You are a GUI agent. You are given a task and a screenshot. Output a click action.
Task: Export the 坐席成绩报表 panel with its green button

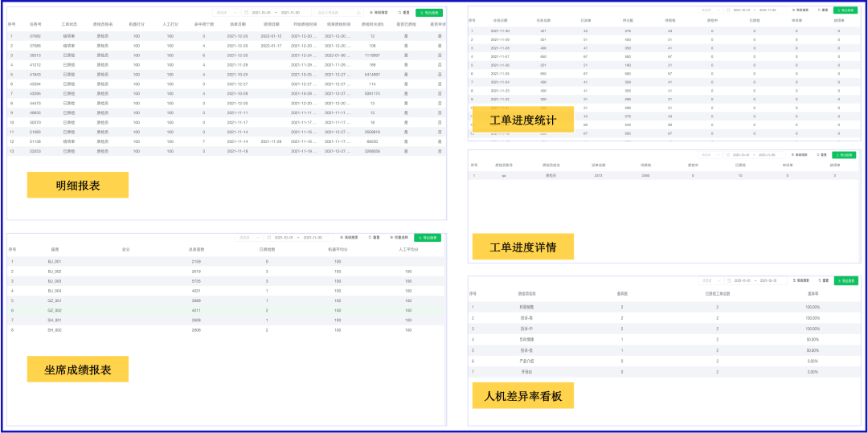coord(428,237)
